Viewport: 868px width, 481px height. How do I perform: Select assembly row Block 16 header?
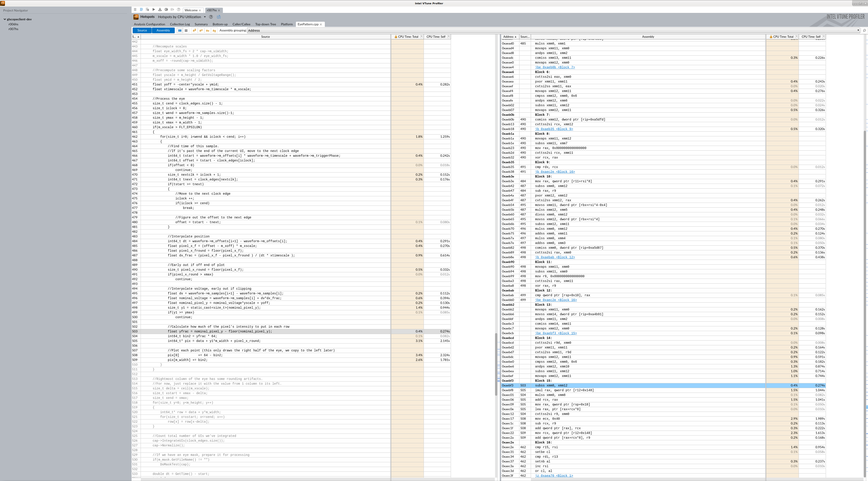663,443
